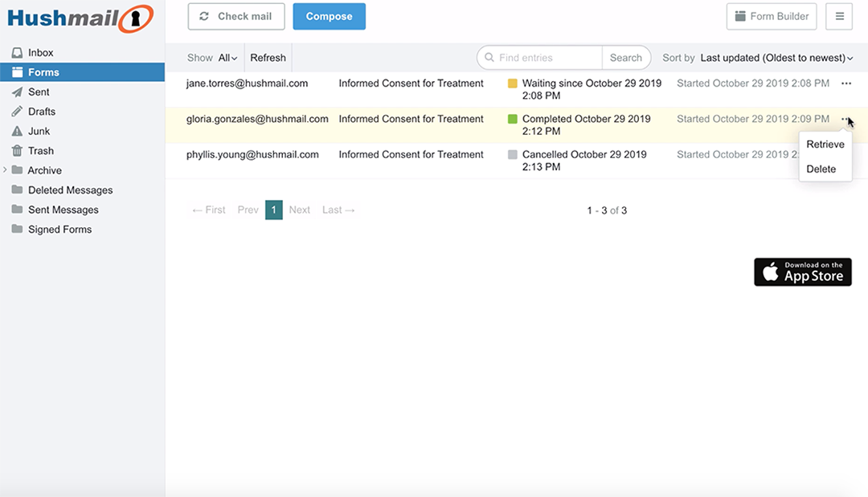The width and height of the screenshot is (868, 497).
Task: Click the Signed Forms folder icon
Action: pos(17,230)
